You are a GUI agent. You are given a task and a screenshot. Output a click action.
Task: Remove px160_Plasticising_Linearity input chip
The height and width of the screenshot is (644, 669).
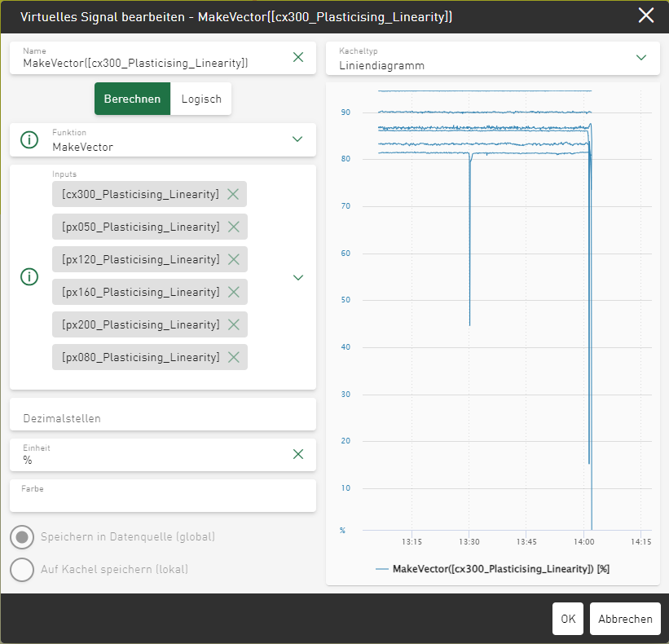click(234, 292)
